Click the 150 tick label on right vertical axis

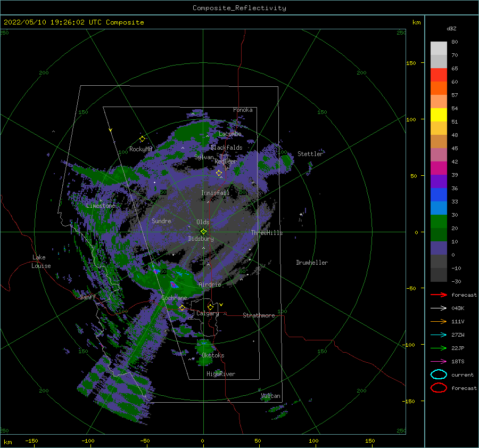(411, 63)
